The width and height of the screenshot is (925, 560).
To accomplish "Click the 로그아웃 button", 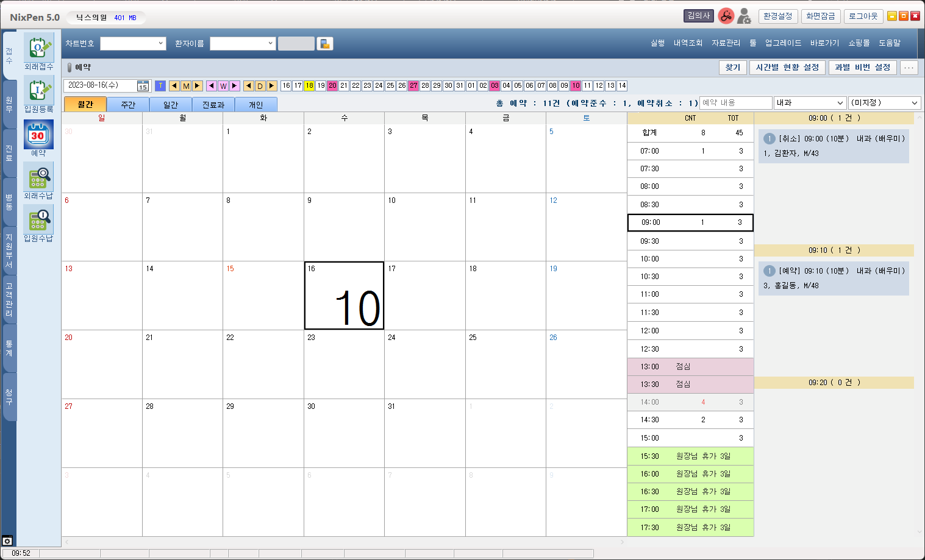I will coord(863,16).
